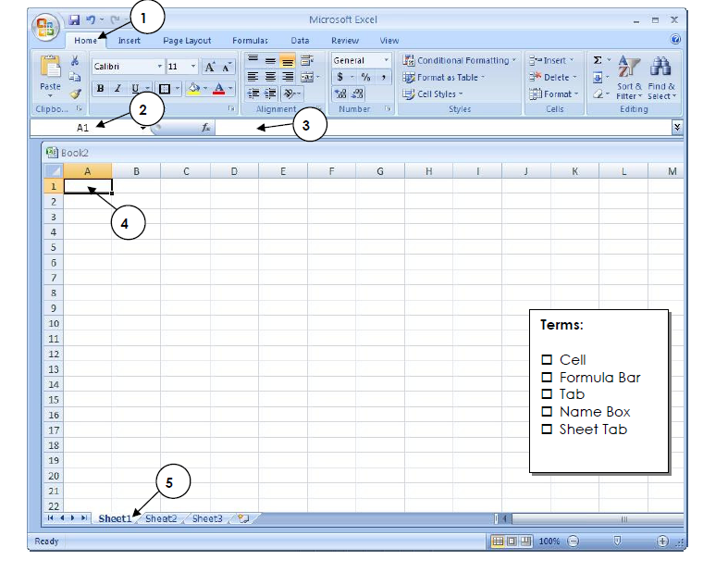Screen dimensions: 728x573
Task: Click the Insert Worksheet tab icon
Action: [243, 519]
